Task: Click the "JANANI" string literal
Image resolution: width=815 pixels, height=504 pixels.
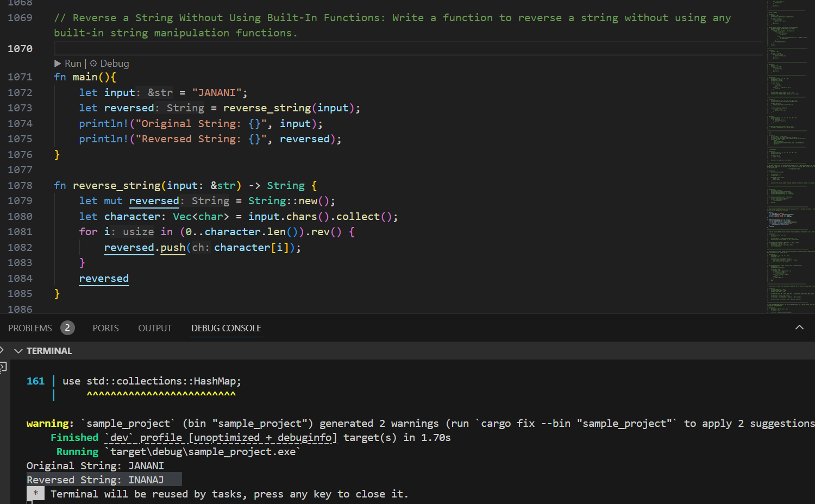Action: 217,93
